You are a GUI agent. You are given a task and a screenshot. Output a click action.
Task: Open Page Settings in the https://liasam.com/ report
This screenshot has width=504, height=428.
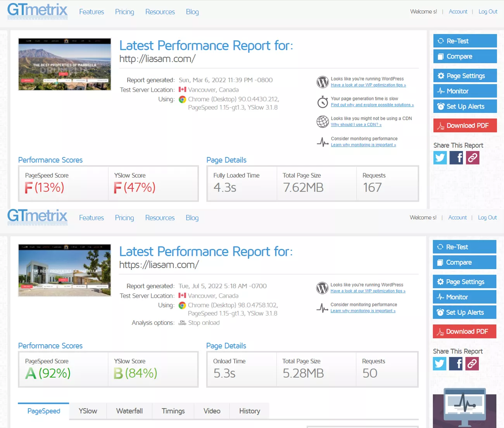464,281
